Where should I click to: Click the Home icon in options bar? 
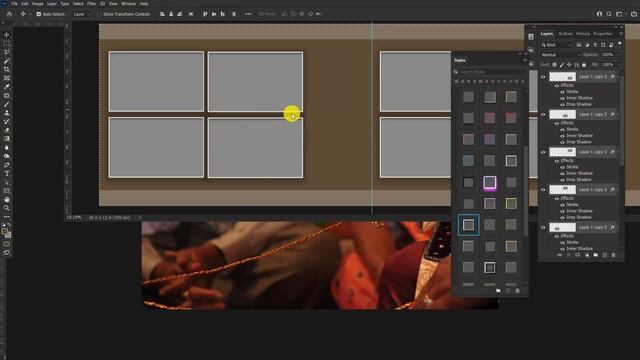[x=9, y=14]
